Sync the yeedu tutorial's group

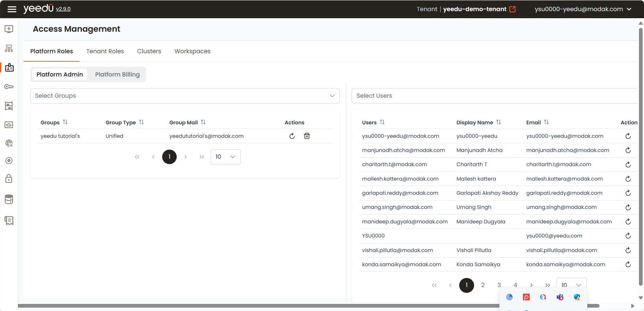[x=292, y=136]
